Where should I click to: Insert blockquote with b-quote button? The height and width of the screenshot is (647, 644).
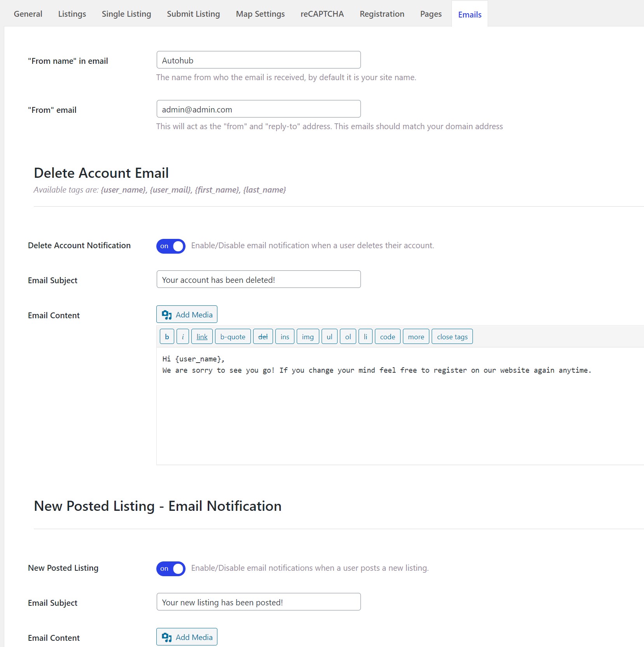click(x=233, y=337)
